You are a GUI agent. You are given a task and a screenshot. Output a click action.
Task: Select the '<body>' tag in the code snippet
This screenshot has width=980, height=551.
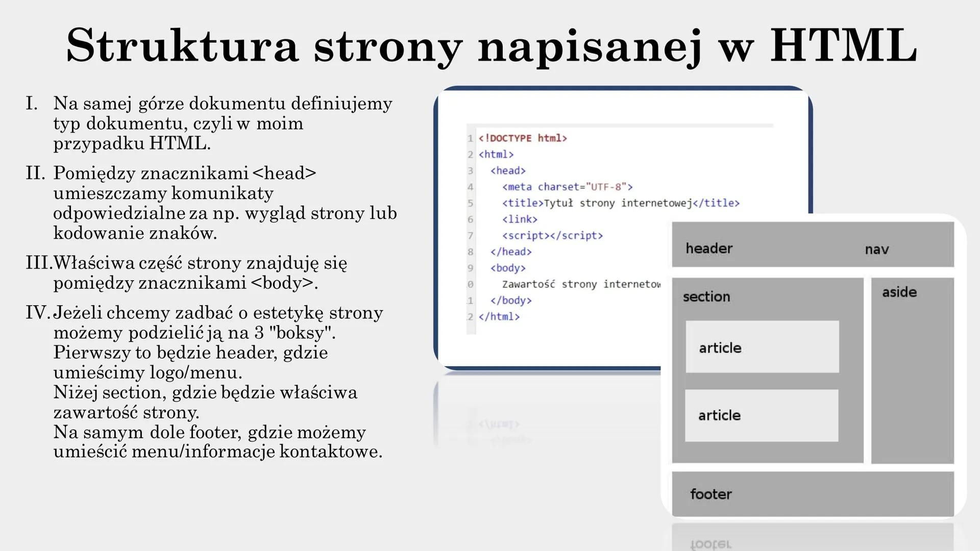pos(508,268)
